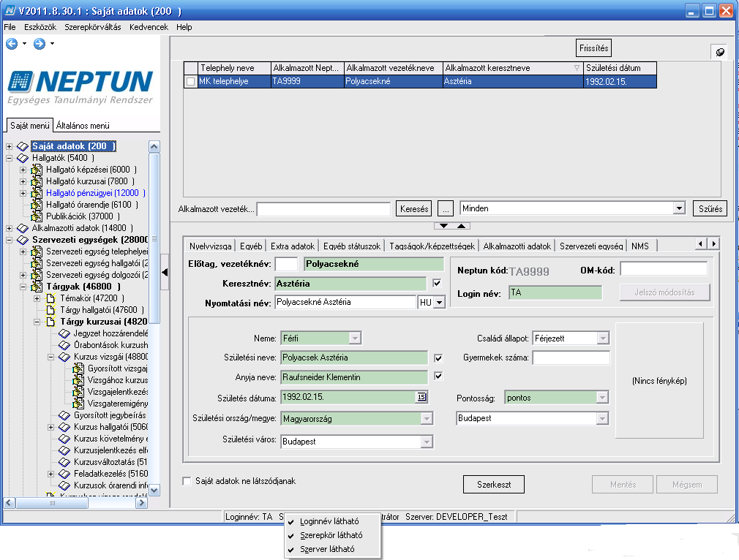Image resolution: width=739 pixels, height=560 pixels.
Task: Click the Publikációk (37000) icon
Action: coord(37,216)
